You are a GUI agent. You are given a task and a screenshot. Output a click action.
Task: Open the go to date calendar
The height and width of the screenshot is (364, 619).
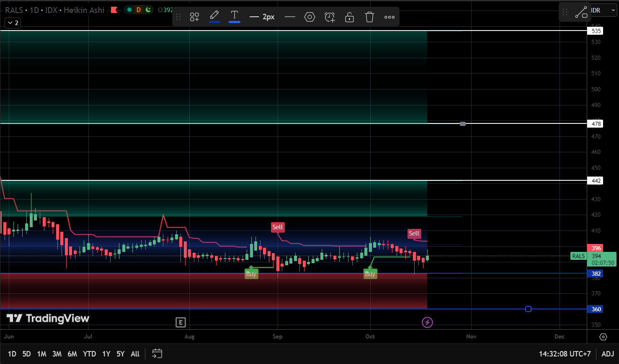pyautogui.click(x=157, y=354)
